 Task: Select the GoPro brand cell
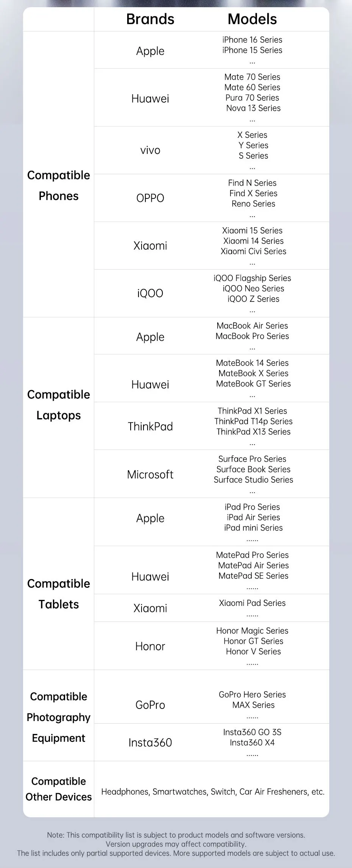(150, 705)
